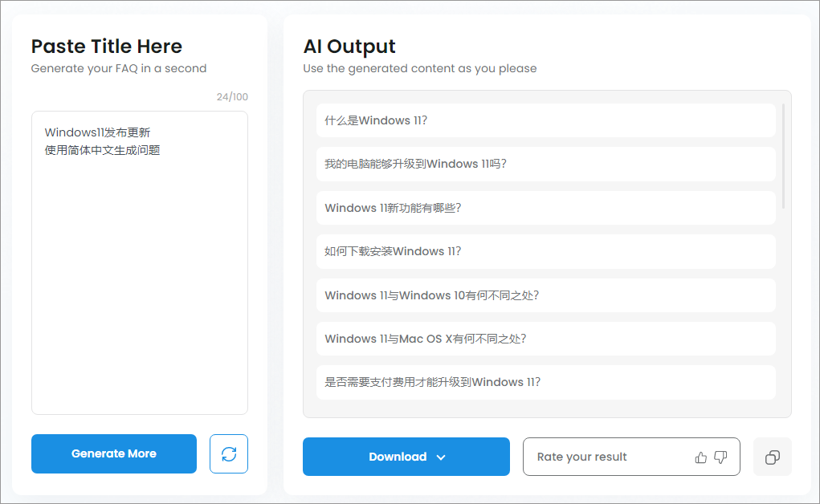Copy the output using the copy icon
Image resolution: width=820 pixels, height=504 pixels.
coord(773,457)
